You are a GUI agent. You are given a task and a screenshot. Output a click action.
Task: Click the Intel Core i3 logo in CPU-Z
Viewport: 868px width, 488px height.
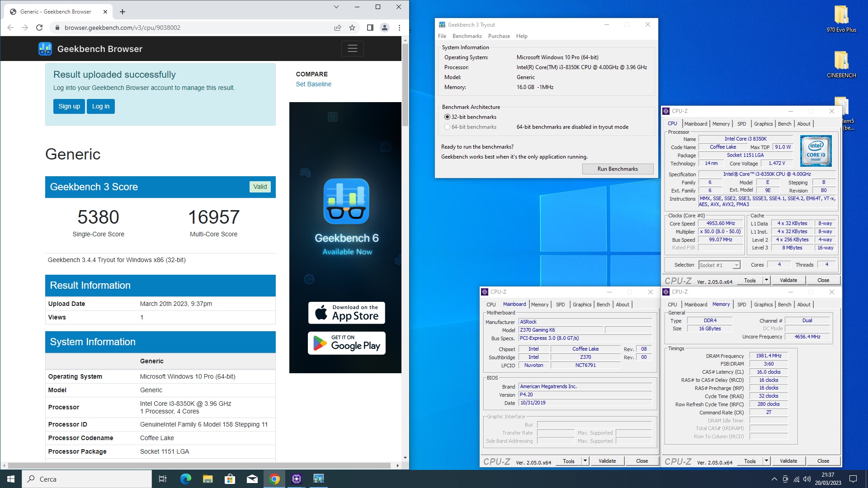(x=816, y=151)
